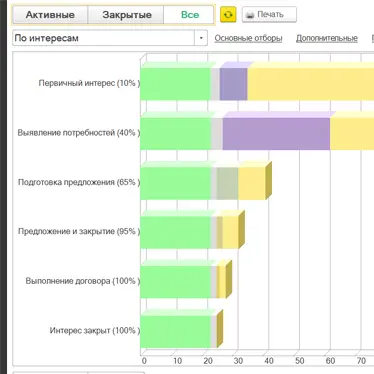Click green segment of Интерес закрыт bar
This screenshot has height=374, width=374.
point(176,332)
